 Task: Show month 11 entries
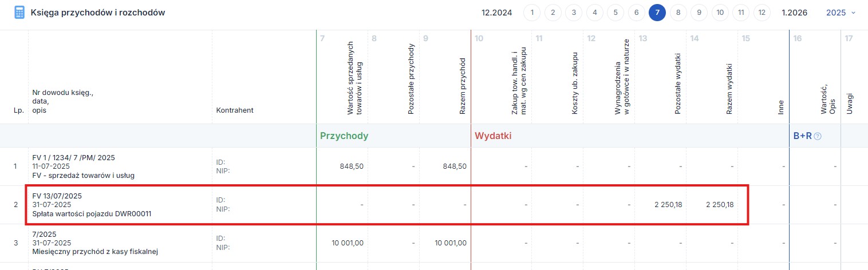click(741, 13)
